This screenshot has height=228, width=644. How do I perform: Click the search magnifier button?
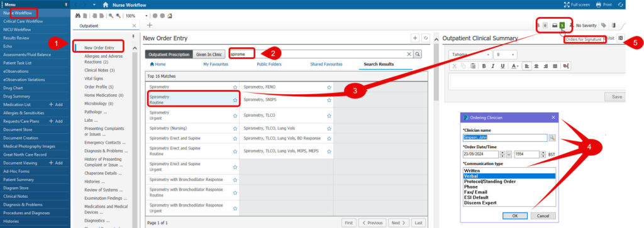[x=418, y=54]
